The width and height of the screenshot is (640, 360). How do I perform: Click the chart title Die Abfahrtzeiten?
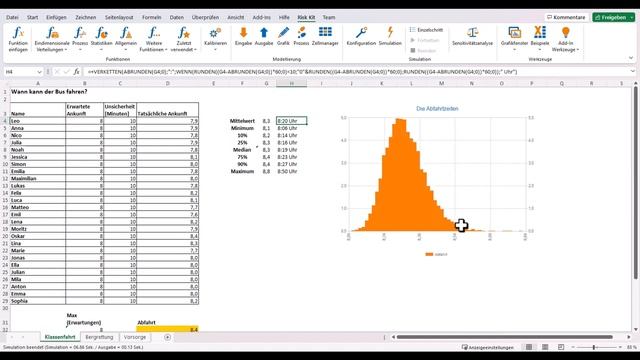437,109
